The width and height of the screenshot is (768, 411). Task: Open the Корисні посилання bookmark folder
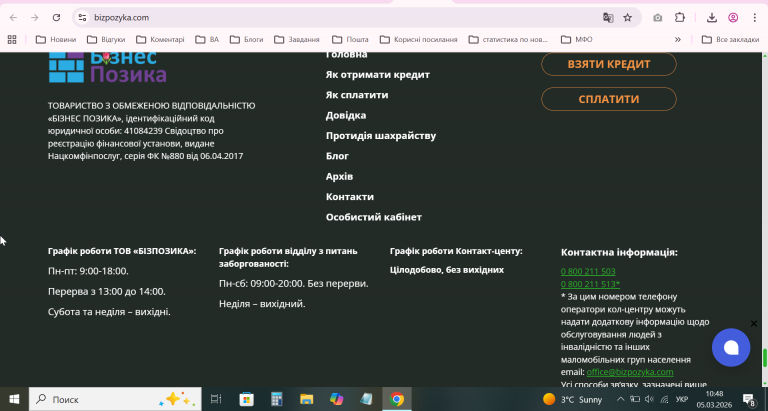coord(418,39)
